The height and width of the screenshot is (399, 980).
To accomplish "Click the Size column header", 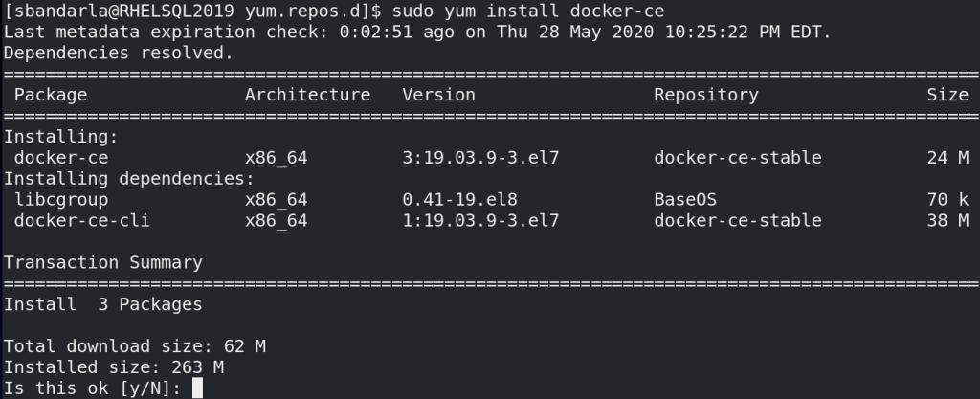I will point(947,95).
